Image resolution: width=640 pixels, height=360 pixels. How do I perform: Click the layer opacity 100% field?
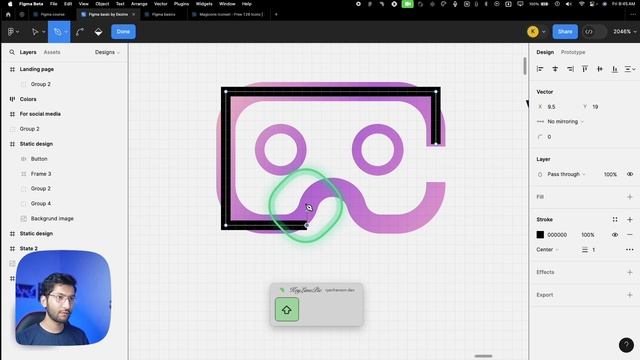(610, 174)
